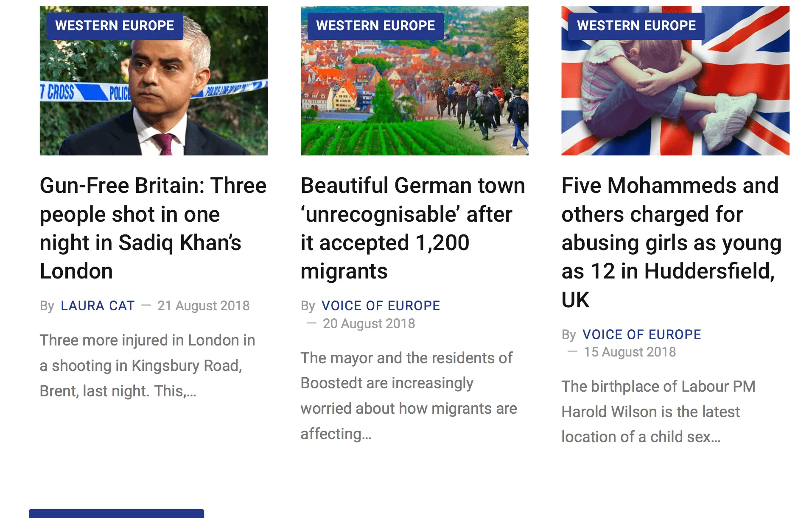
Task: Click excerpt about Kingsbury Road shooting
Action: point(147,365)
